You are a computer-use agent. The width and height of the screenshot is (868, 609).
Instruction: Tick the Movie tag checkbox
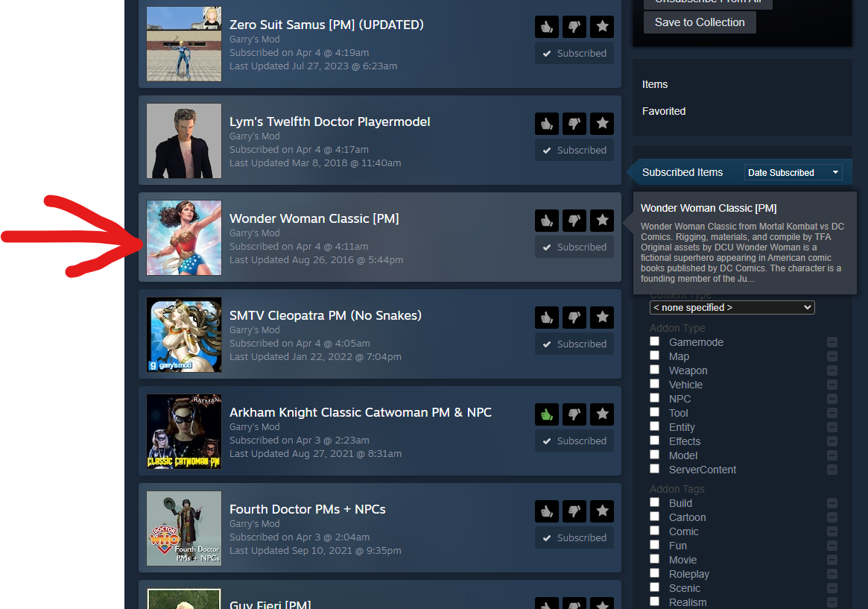click(x=654, y=558)
